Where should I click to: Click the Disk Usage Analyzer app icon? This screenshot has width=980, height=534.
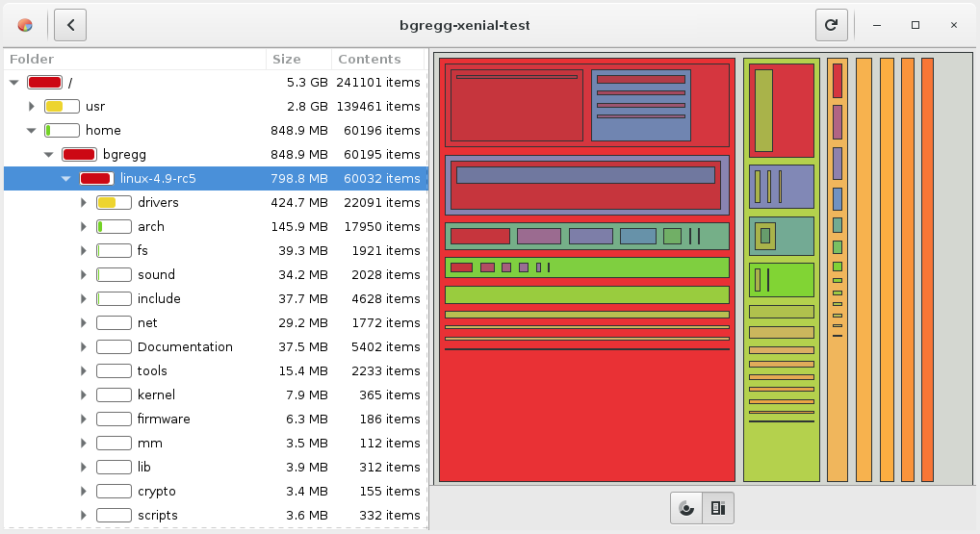pyautogui.click(x=26, y=25)
